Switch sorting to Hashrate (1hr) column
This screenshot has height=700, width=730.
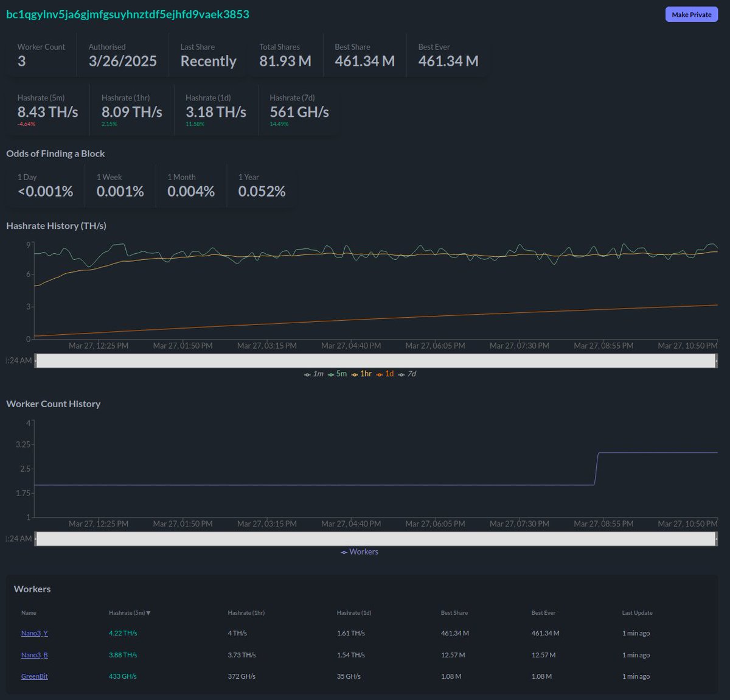coord(246,613)
